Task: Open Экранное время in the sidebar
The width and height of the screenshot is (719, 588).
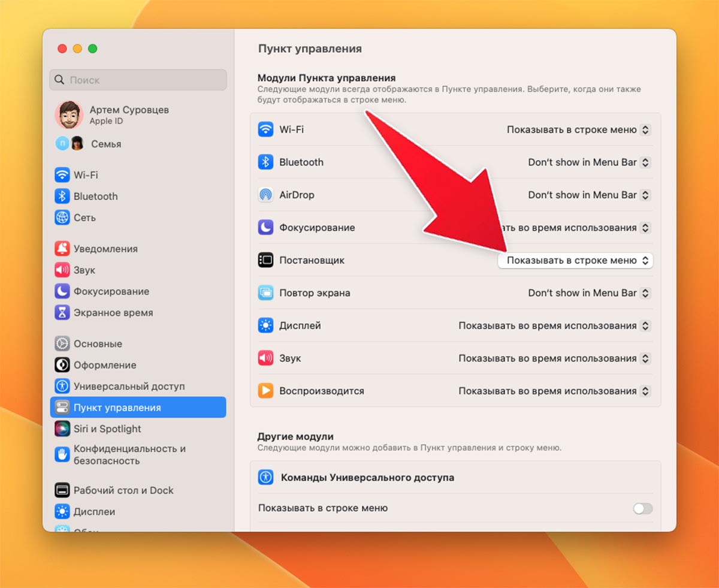Action: coord(138,312)
